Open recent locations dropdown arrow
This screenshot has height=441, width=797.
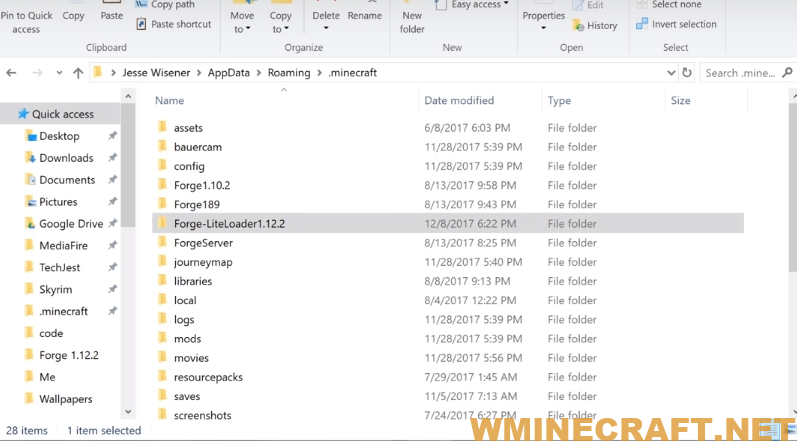point(59,73)
